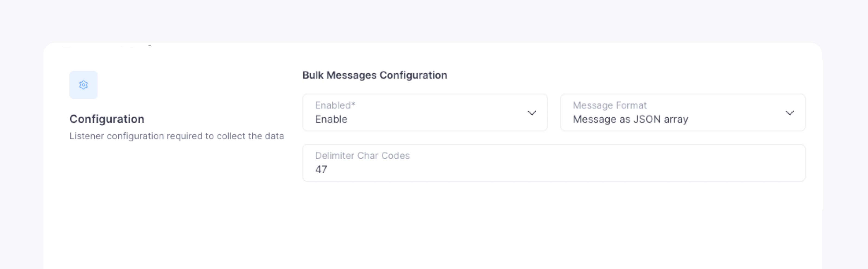Click the value 47 in the delimiter field
This screenshot has height=269, width=868.
tap(321, 169)
